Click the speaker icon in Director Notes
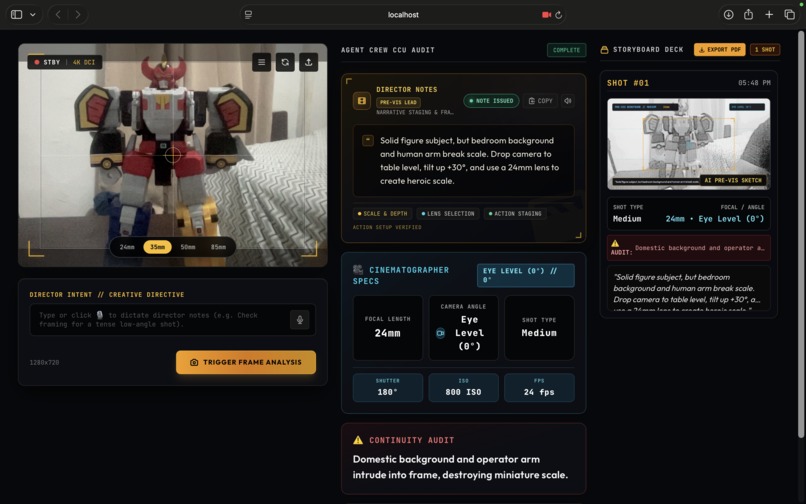This screenshot has width=806, height=504. coord(567,101)
